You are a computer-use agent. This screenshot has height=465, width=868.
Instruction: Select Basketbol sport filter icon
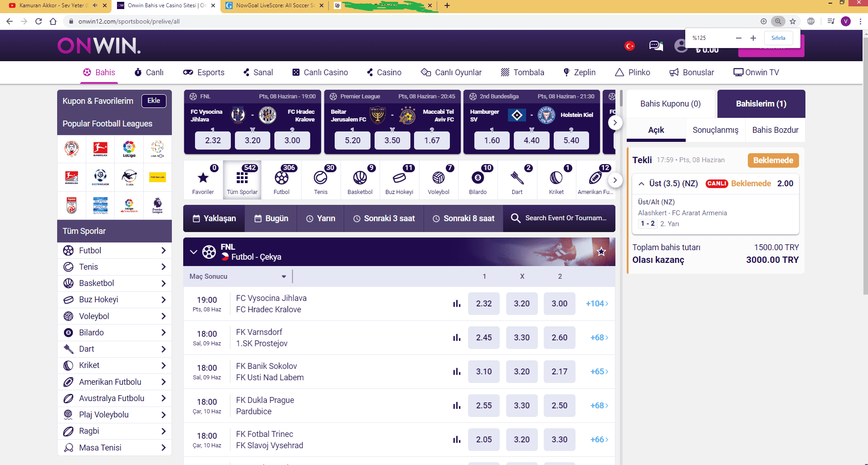click(x=360, y=180)
